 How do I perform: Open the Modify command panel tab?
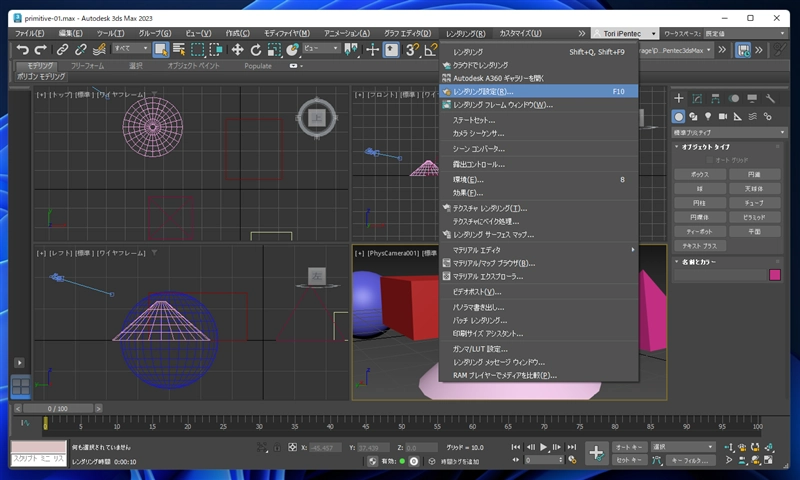697,98
